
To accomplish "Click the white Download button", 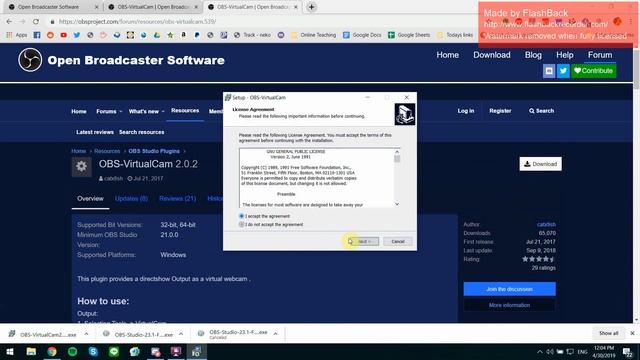I will (x=540, y=164).
